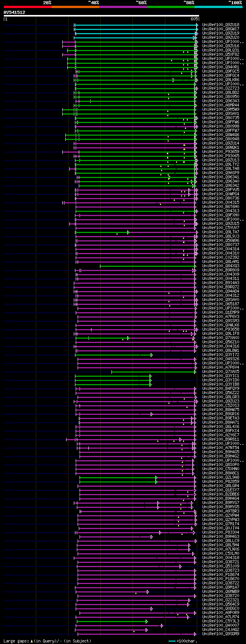Viewport: 246px width, 644px height.
Task: Select hit label UniRef100_Q7XAX5
Action: pyautogui.click(x=221, y=371)
